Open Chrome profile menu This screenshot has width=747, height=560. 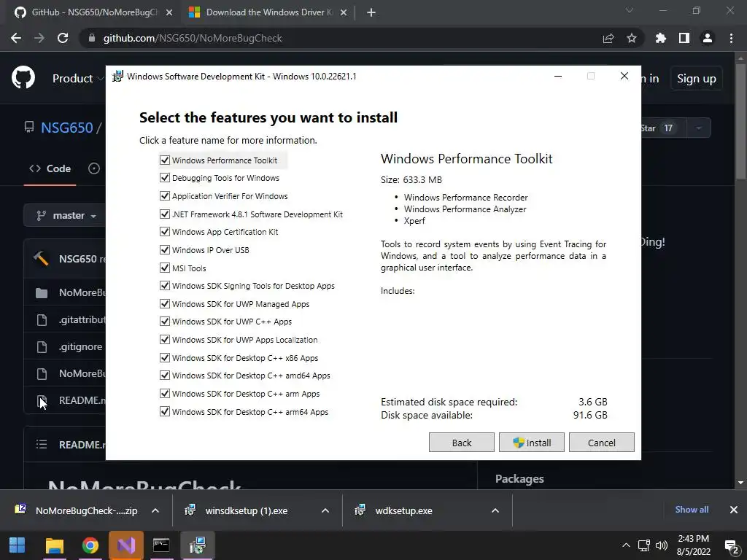[708, 38]
